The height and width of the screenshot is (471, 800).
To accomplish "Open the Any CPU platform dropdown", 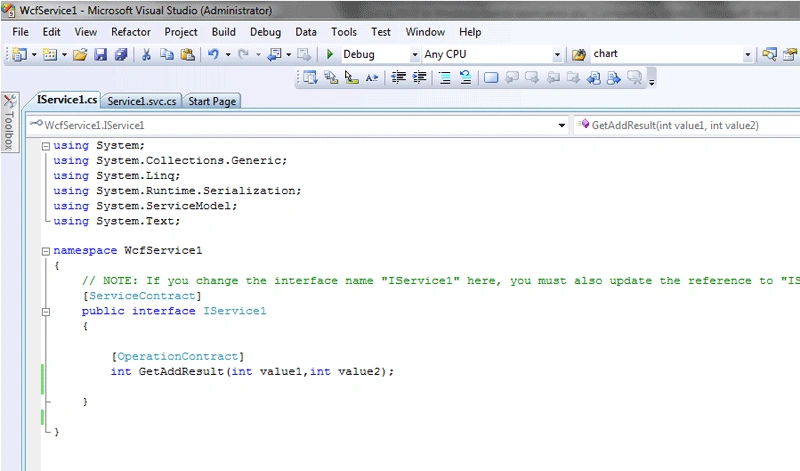I will point(557,55).
